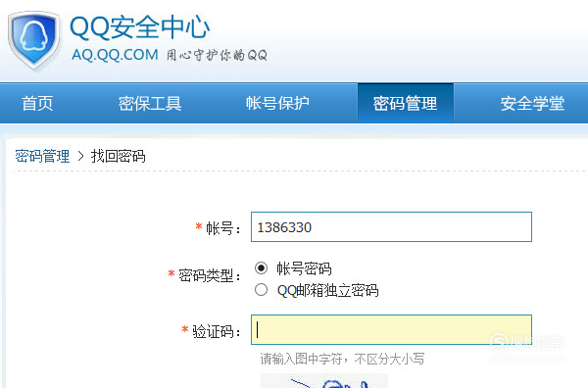Select the 帐号密码 radio button
The image size is (588, 388).
click(x=261, y=268)
